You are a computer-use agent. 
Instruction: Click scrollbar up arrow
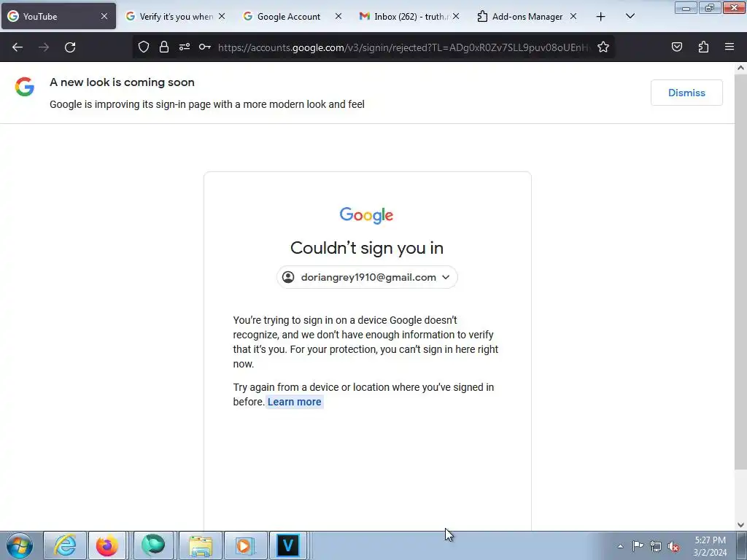(741, 68)
